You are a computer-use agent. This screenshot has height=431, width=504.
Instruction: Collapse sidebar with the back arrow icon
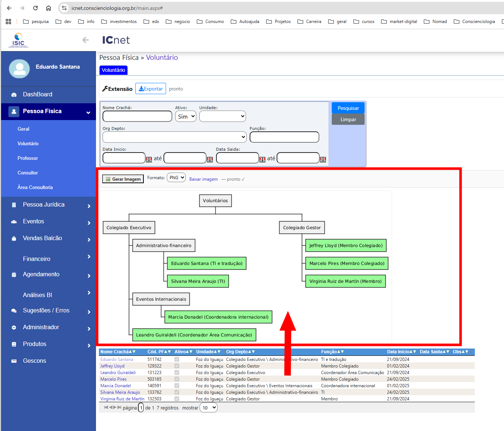point(85,40)
